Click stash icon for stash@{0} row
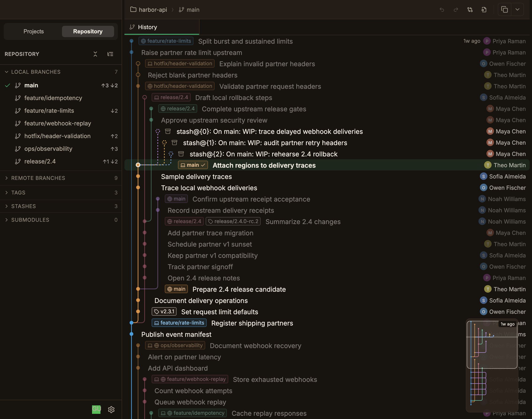Image resolution: width=532 pixels, height=419 pixels. point(168,132)
